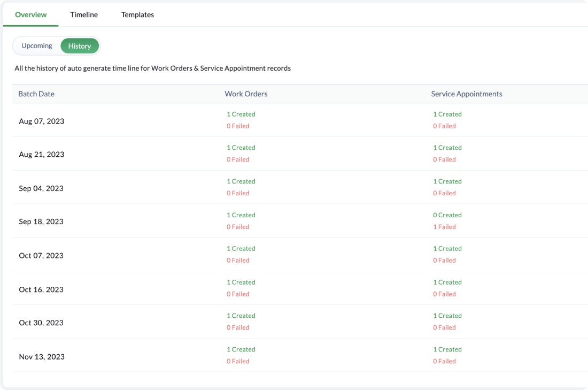Click the Service Appointments column header

click(467, 94)
